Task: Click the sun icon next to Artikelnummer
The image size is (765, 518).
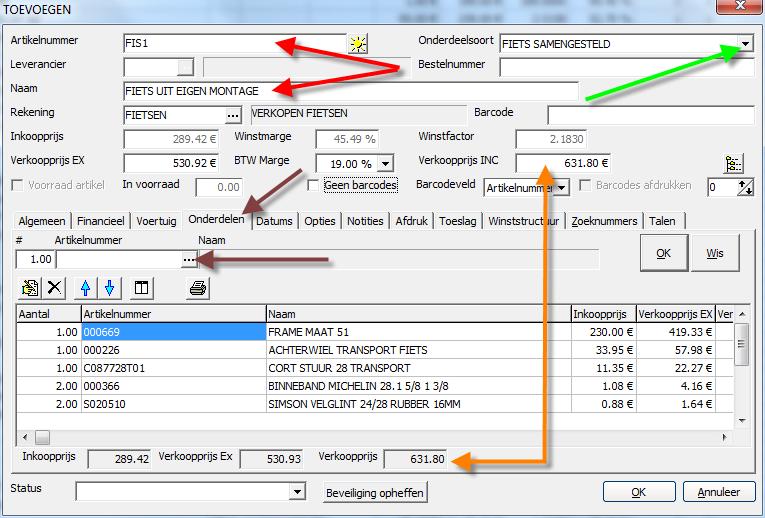Action: [357, 43]
